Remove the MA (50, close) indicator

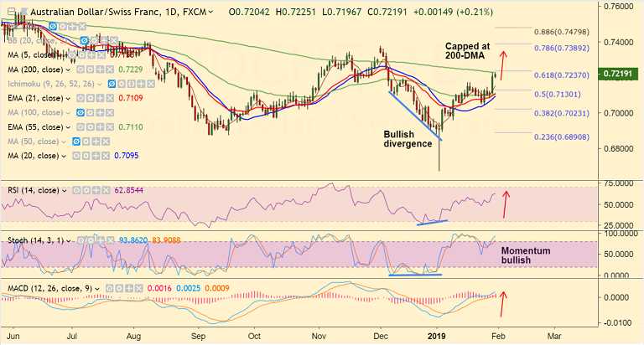(x=106, y=142)
